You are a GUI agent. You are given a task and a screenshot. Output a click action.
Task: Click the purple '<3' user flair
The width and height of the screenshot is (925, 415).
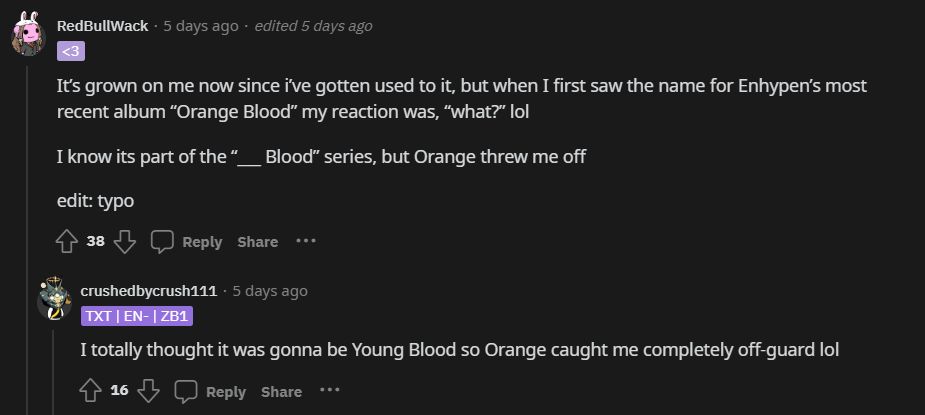click(71, 51)
